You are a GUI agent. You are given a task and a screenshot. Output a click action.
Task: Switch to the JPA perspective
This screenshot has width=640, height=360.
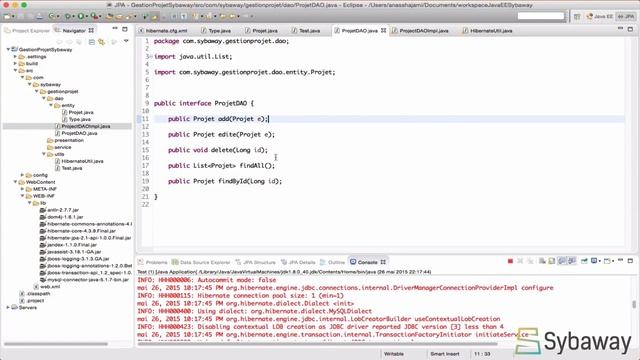point(626,16)
